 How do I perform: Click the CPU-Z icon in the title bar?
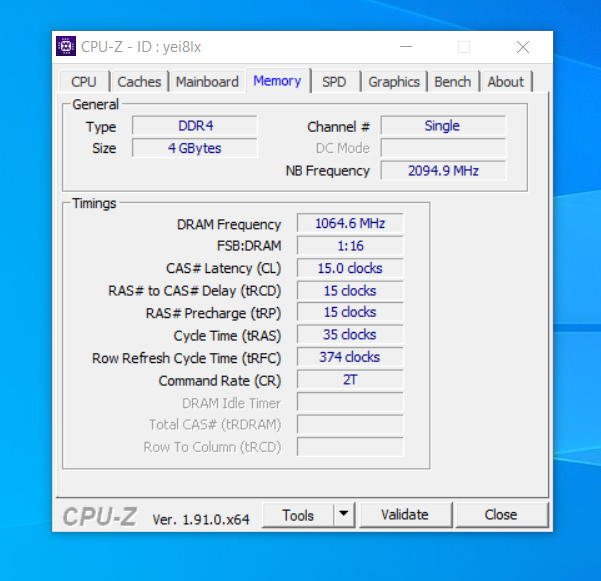(67, 47)
